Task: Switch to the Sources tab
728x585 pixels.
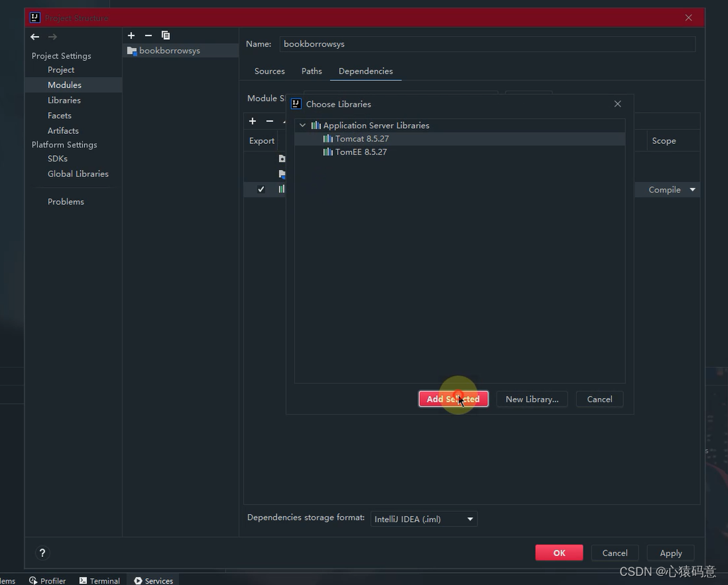Action: click(x=269, y=71)
